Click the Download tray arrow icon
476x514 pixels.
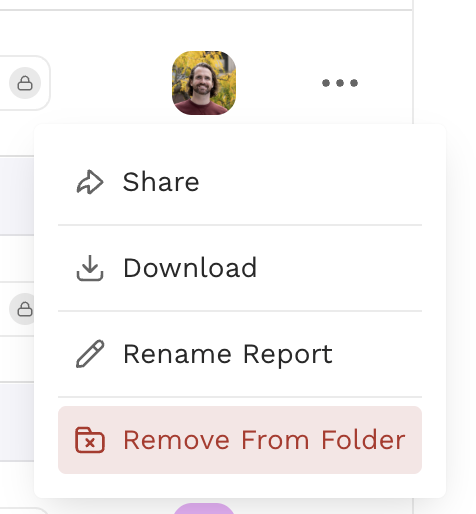click(90, 268)
